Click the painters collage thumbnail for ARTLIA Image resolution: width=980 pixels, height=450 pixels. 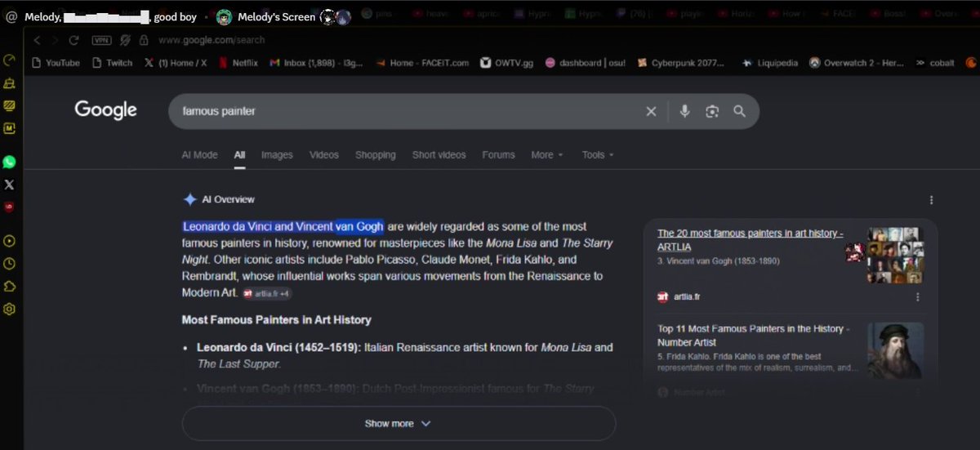[x=895, y=256]
